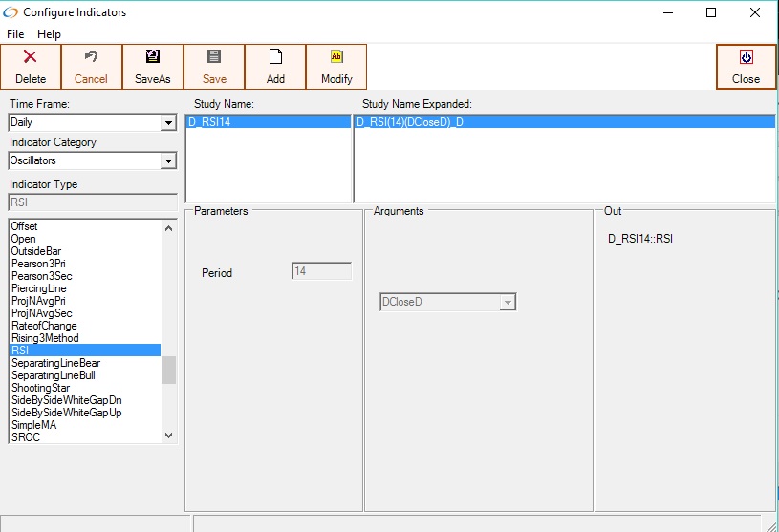Choose SimpleMA from the indicator list
This screenshot has width=779, height=532.
34,425
